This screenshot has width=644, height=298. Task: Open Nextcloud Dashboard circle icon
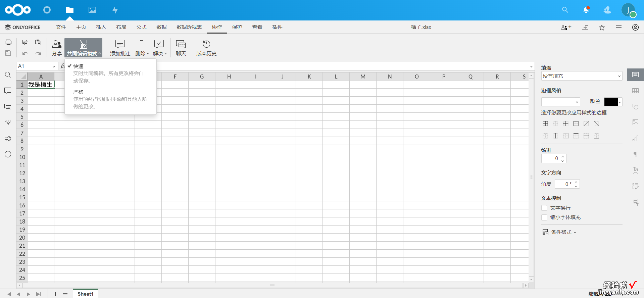click(x=47, y=10)
